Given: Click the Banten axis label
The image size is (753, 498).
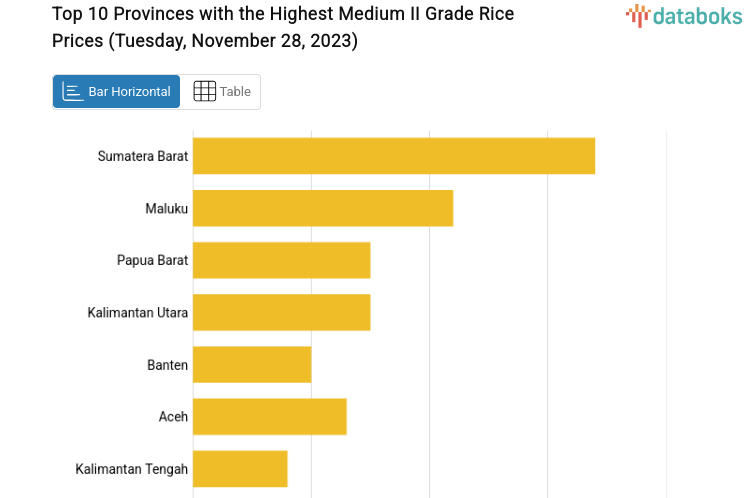Looking at the screenshot, I should [167, 365].
